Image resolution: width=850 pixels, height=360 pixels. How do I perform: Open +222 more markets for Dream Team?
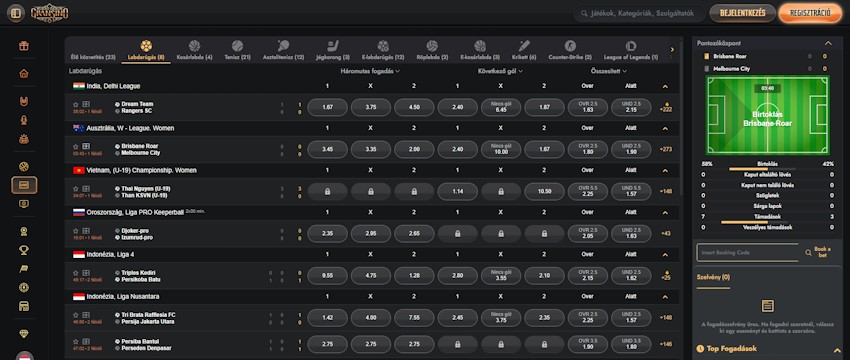(665, 107)
